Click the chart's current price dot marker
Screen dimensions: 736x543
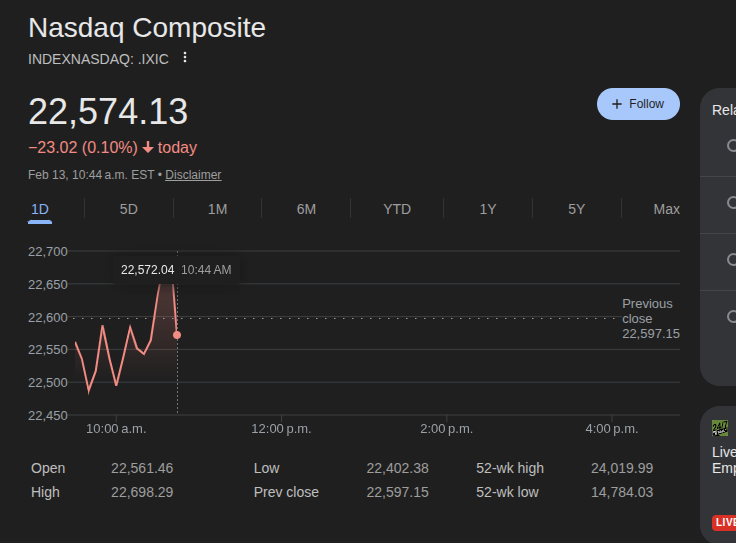tap(177, 335)
